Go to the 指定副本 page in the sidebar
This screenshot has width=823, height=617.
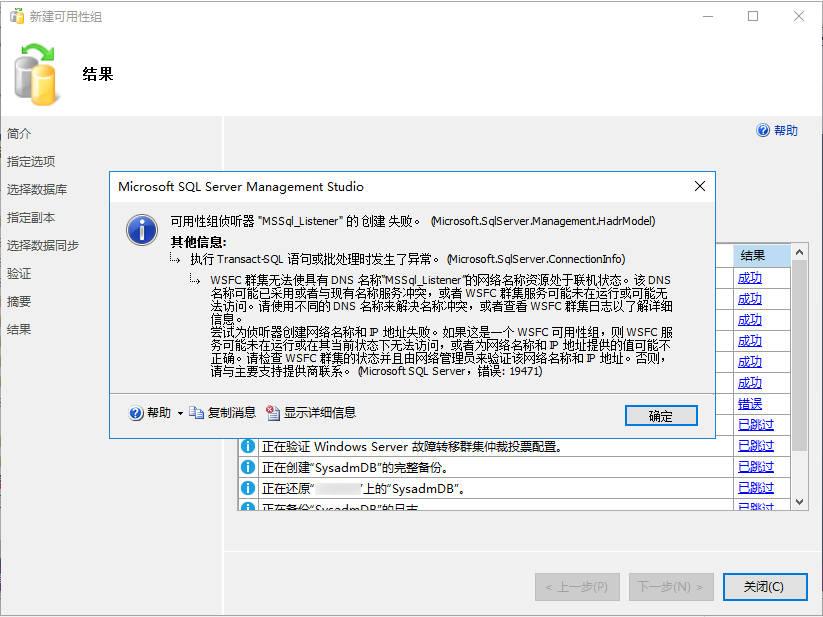click(x=31, y=217)
